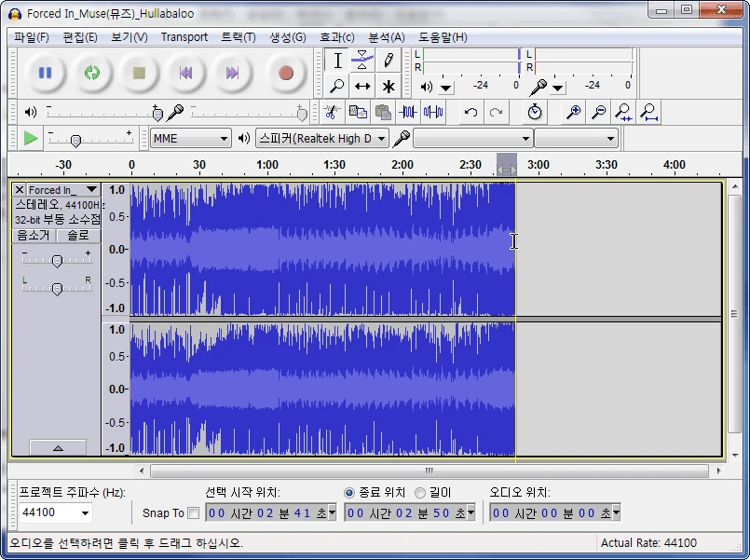Screen dimensions: 750x560
Task: Open the Forced In_ track menu dropdown
Action: click(91, 189)
